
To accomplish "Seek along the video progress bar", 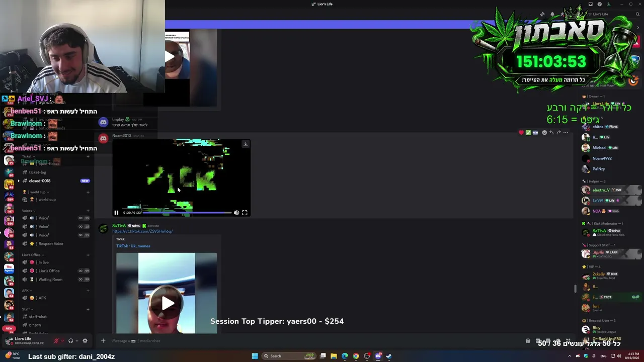I will pyautogui.click(x=187, y=213).
